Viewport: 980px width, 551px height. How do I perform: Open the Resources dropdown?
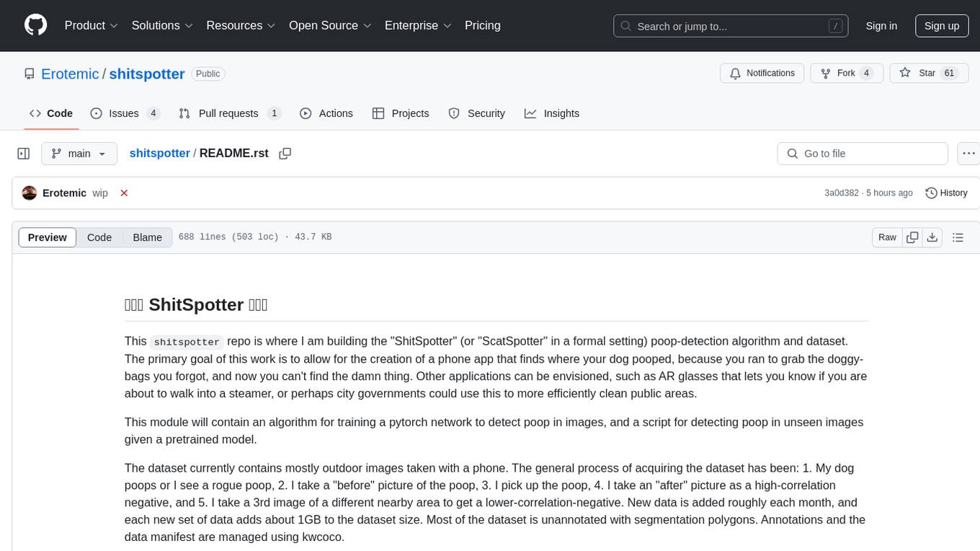point(241,25)
